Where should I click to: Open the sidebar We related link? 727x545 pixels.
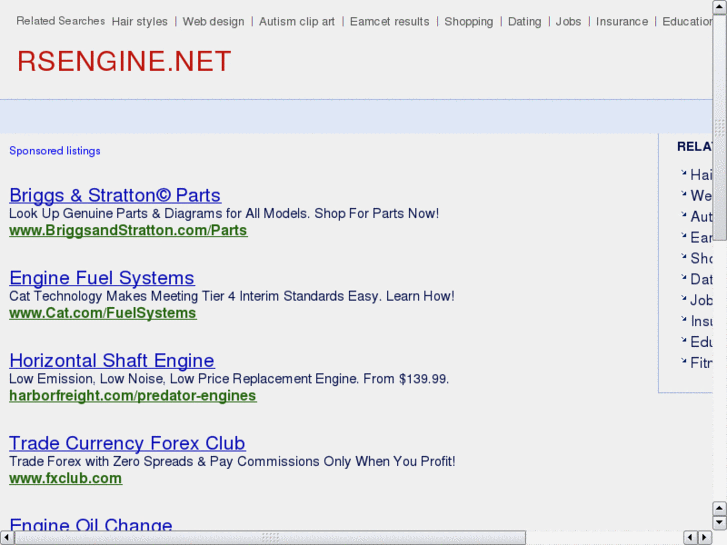click(701, 196)
